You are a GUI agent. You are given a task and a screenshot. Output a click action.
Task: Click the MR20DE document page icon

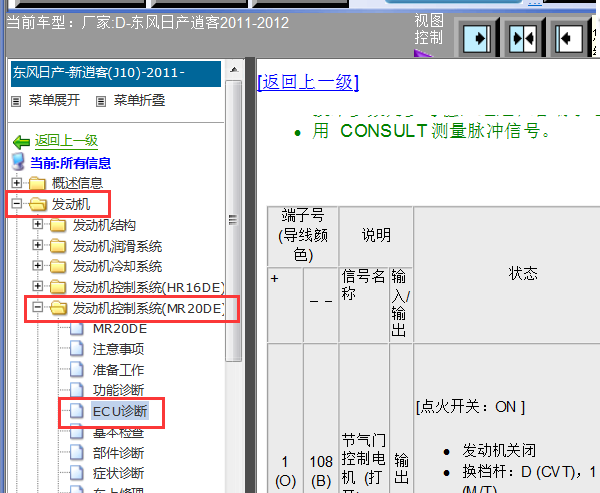tap(77, 328)
